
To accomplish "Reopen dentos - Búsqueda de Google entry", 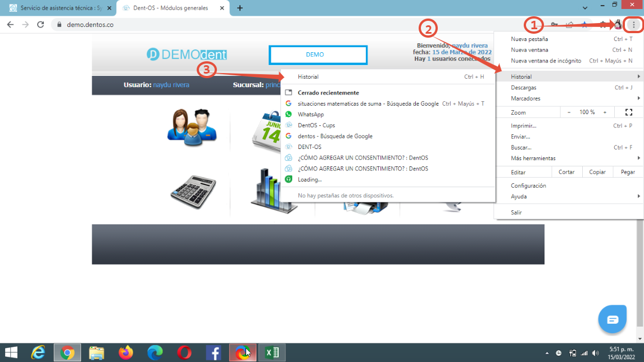I will (388, 136).
